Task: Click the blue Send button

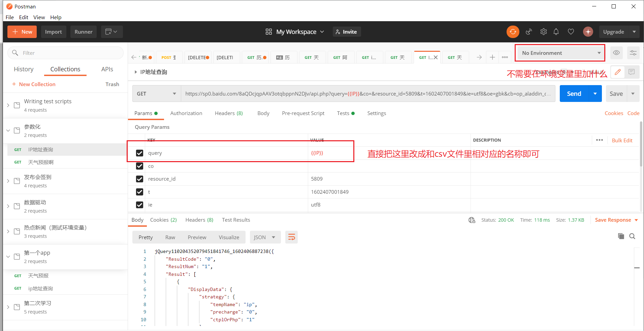Action: [x=574, y=94]
